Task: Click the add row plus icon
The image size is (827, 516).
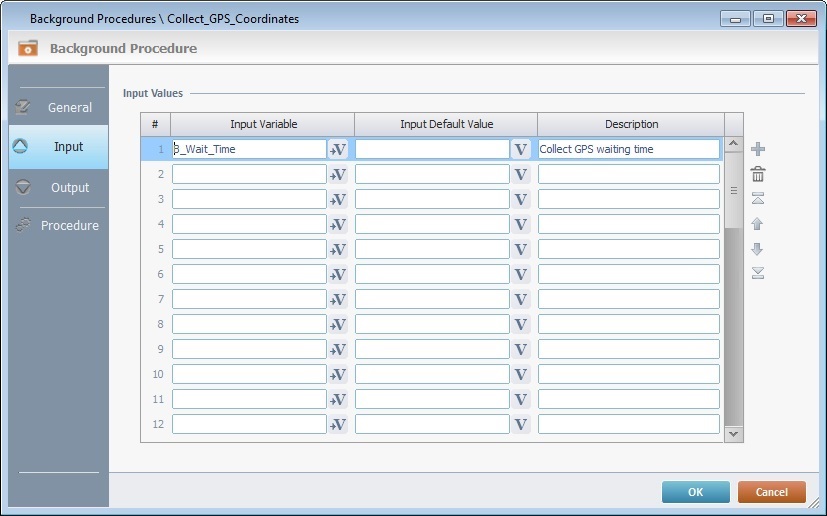Action: pos(758,149)
